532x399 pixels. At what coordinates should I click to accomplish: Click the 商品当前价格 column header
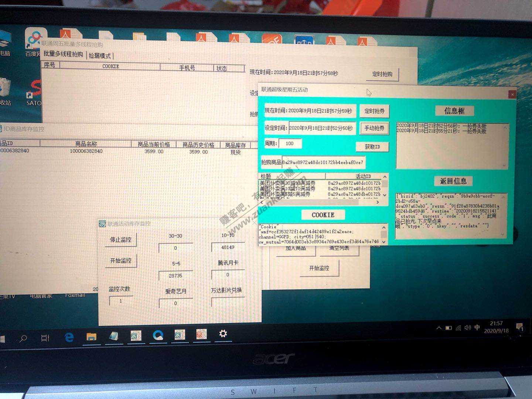(154, 144)
